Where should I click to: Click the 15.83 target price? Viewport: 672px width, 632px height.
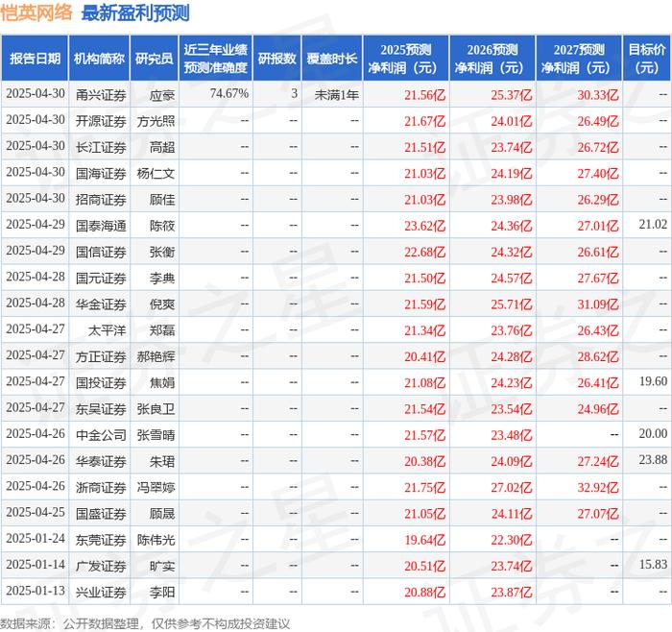(x=653, y=564)
